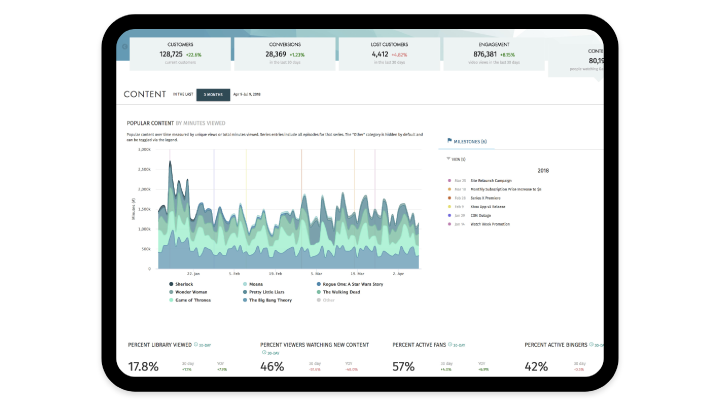Click the blue CDN Outage milestone dot

tap(449, 215)
